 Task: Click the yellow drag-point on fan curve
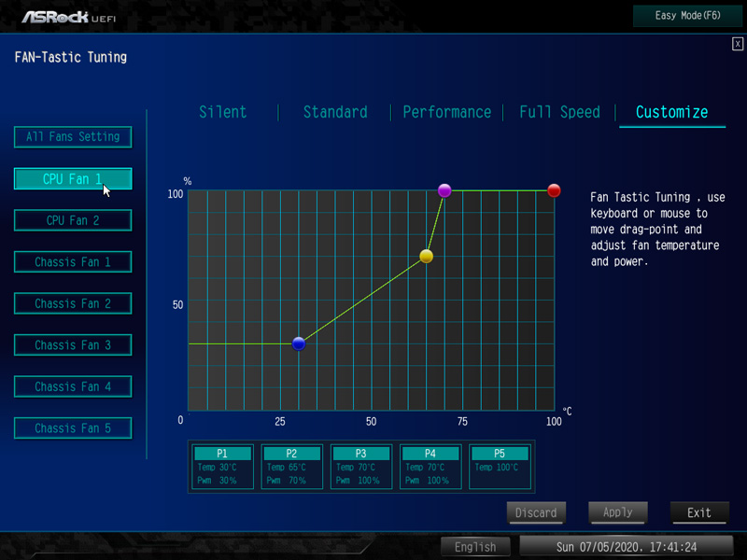point(427,256)
